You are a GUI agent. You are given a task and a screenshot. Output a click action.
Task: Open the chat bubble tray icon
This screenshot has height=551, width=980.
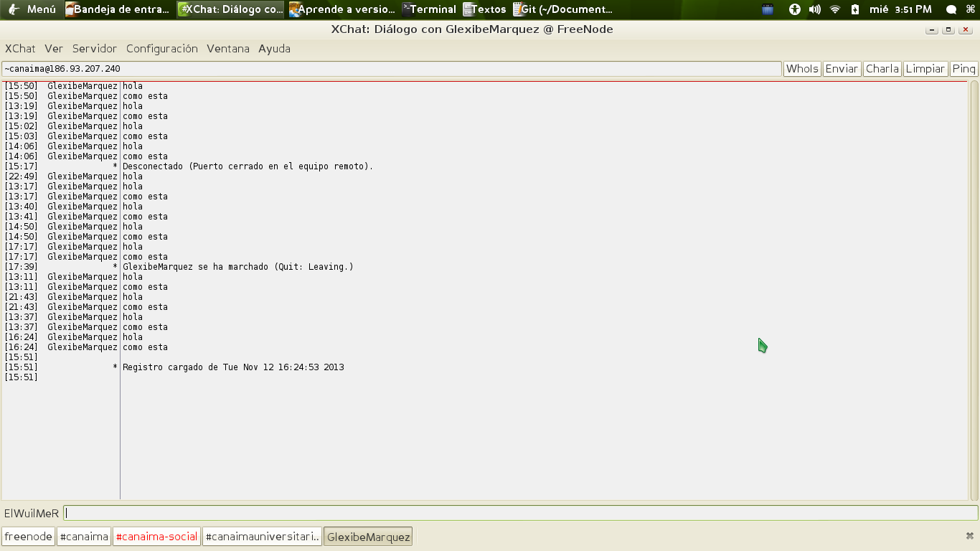[x=951, y=9]
